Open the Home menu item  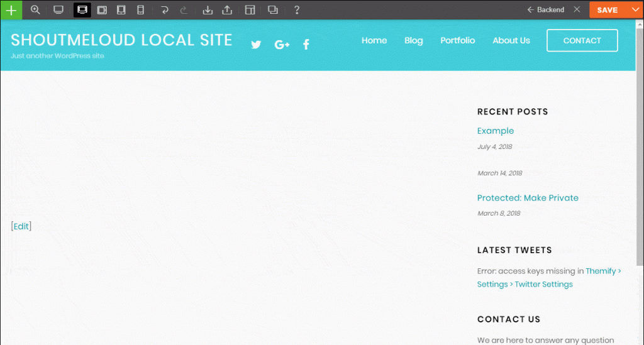pyautogui.click(x=374, y=40)
